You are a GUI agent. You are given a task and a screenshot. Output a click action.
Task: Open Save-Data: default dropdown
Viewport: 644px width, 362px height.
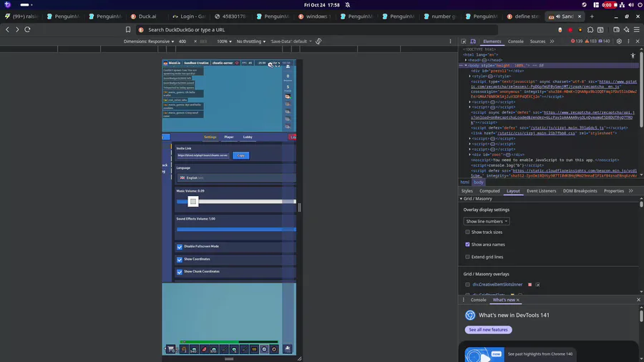point(291,41)
